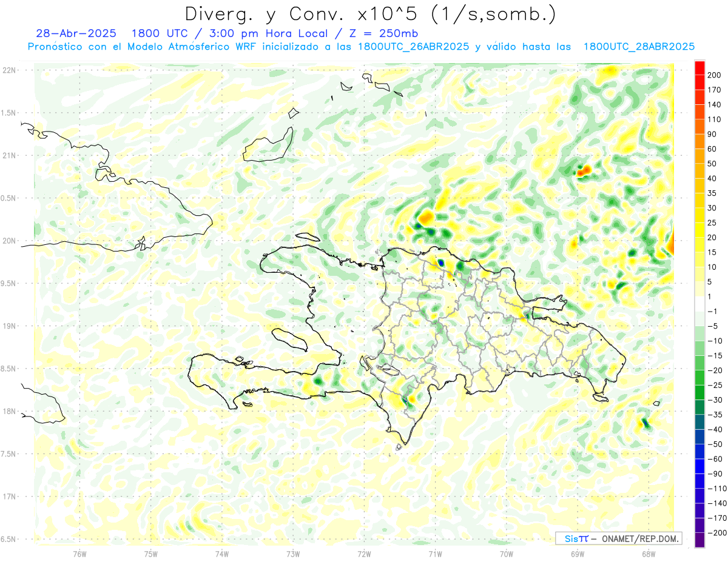Click the "170" positive colorbar value
This screenshot has width=728, height=562.
(x=714, y=90)
